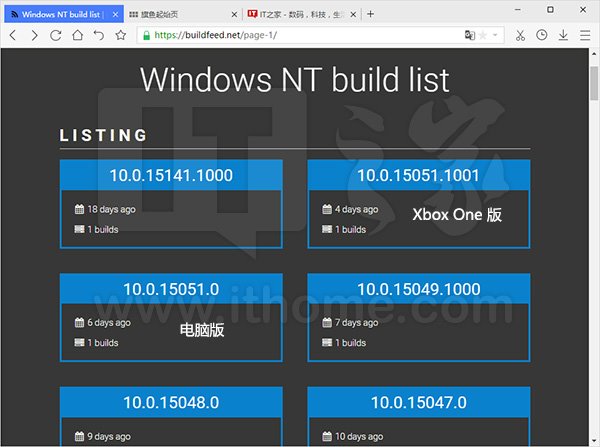Bookmark page with address bar star

[484, 35]
